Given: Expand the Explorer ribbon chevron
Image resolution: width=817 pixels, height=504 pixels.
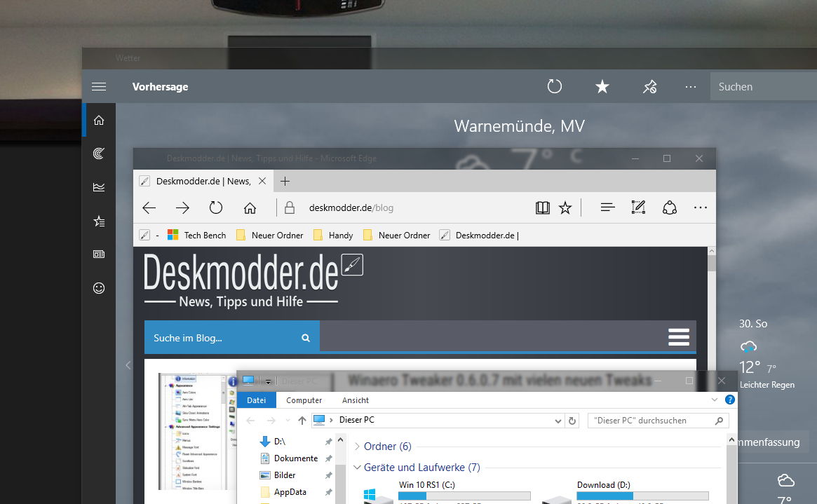Looking at the screenshot, I should coord(715,400).
